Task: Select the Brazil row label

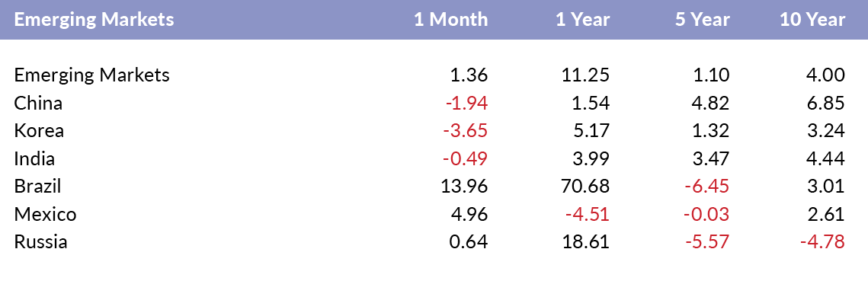Action: [37, 187]
